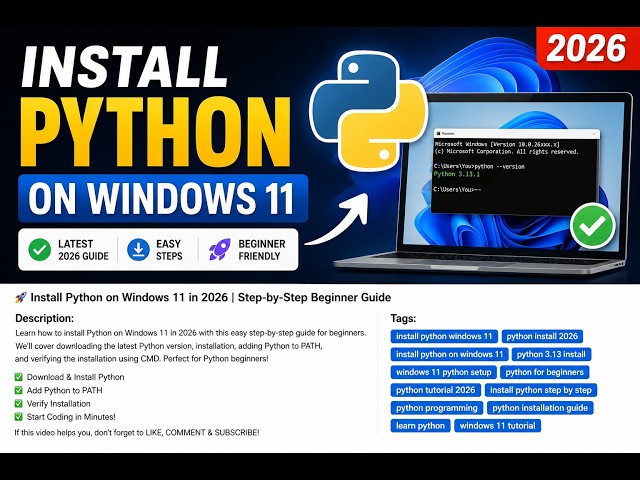Select the 'windows 11 tutorial' tag
The image size is (640, 480).
point(498,426)
